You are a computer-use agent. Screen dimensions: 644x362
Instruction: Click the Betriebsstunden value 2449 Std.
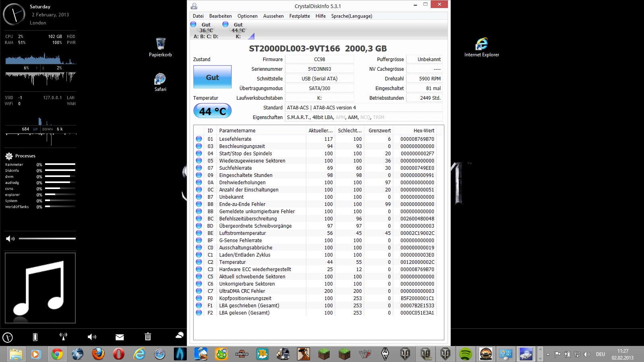[424, 98]
